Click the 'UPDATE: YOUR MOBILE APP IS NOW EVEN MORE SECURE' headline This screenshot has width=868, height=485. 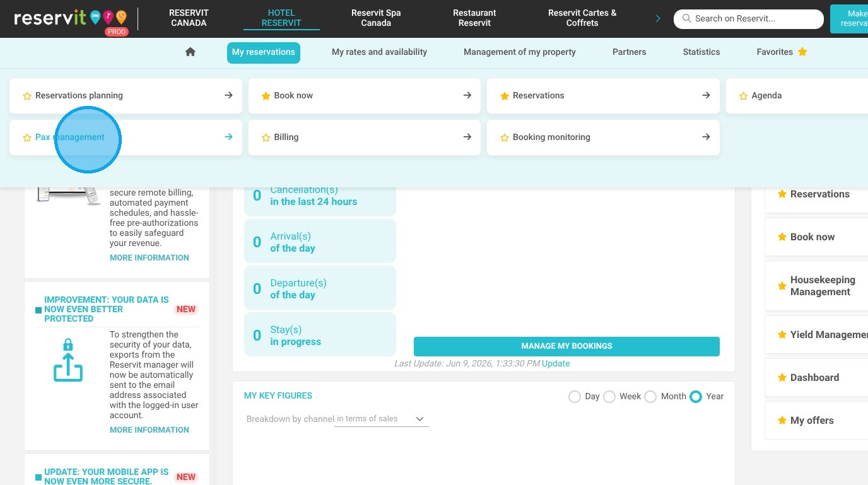pyautogui.click(x=107, y=476)
